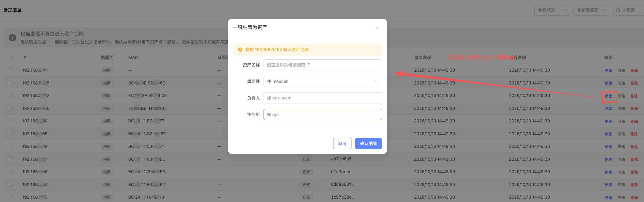644x202 pixels.
Task: Click 纳管 in the row with MAC ending C6
Action: [608, 108]
